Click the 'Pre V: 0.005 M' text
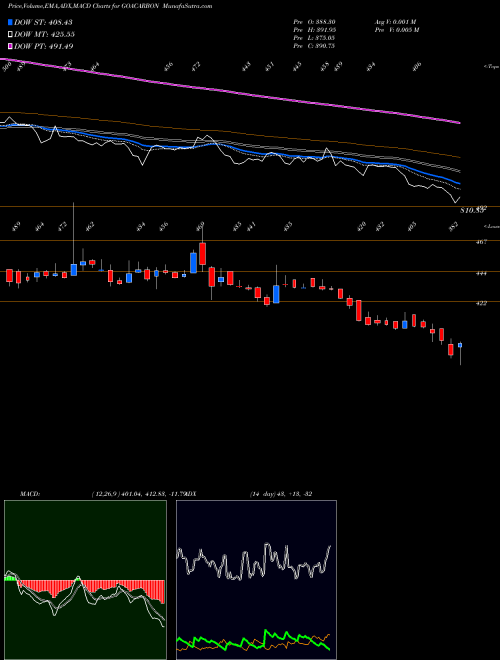Image resolution: width=500 pixels, height=660 pixels. pyautogui.click(x=396, y=30)
